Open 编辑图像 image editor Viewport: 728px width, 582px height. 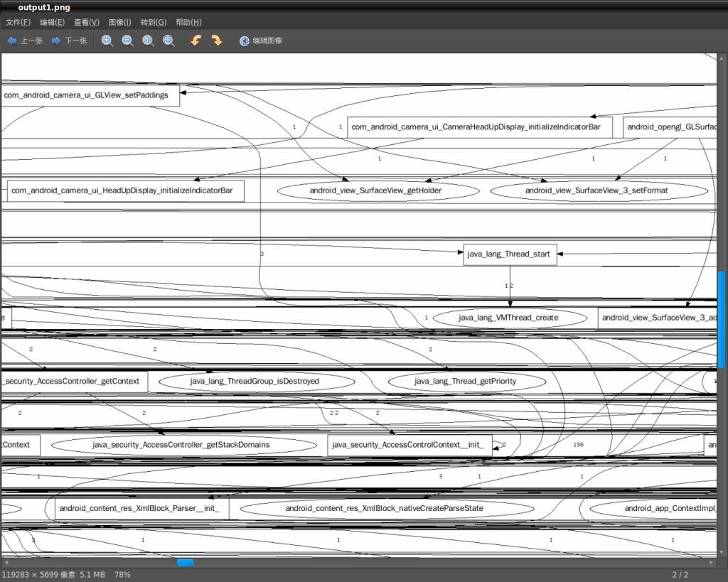click(x=261, y=41)
